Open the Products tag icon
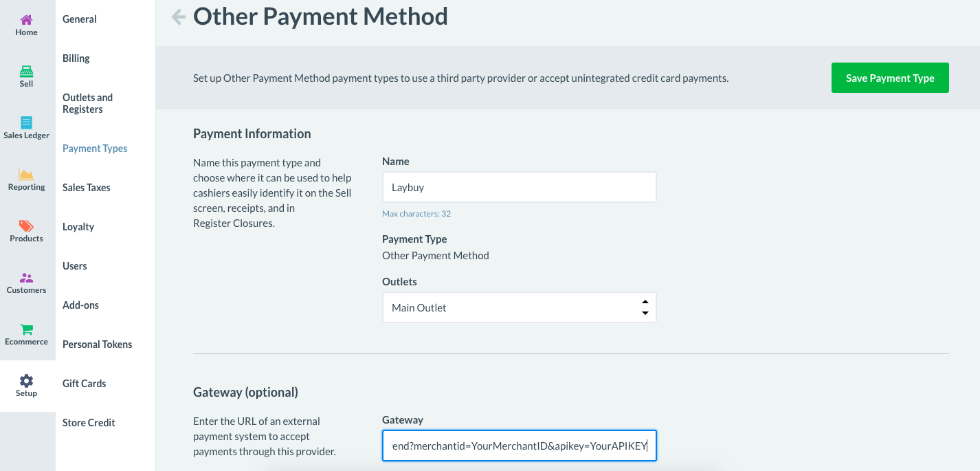Screen dimensions: 980x471 (x=26, y=226)
